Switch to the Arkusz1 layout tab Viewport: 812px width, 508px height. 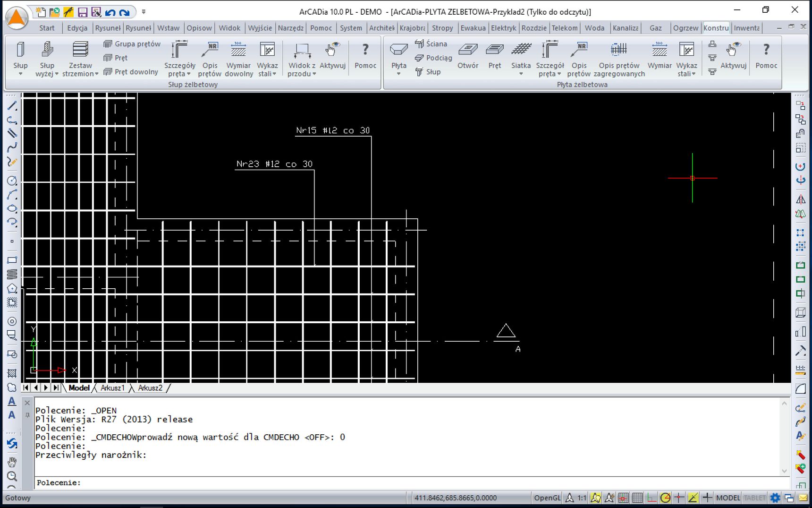[x=112, y=388]
